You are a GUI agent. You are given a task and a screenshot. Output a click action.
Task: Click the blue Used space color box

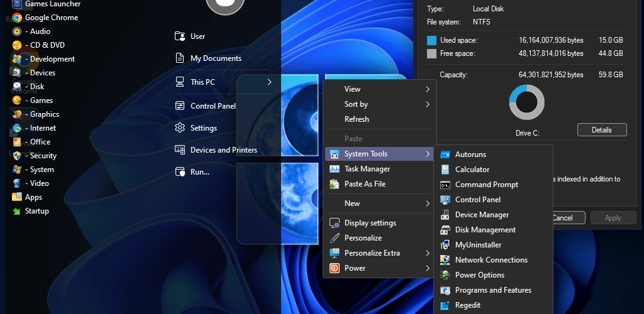431,40
